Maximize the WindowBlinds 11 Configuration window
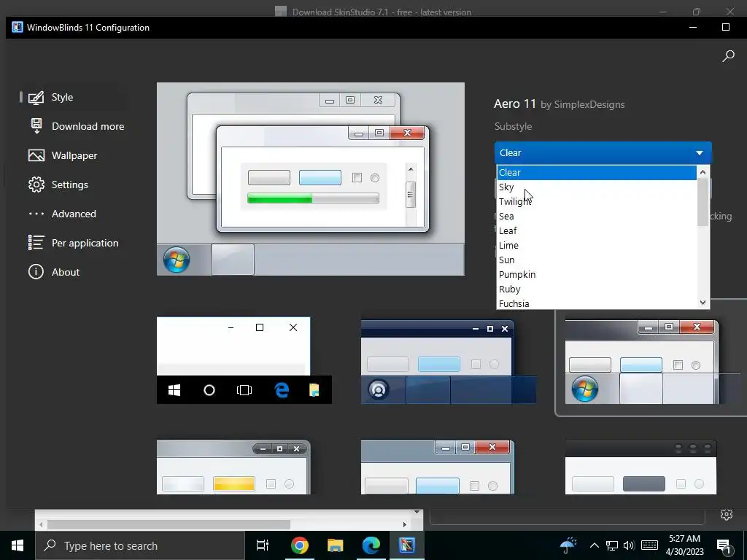 point(726,27)
